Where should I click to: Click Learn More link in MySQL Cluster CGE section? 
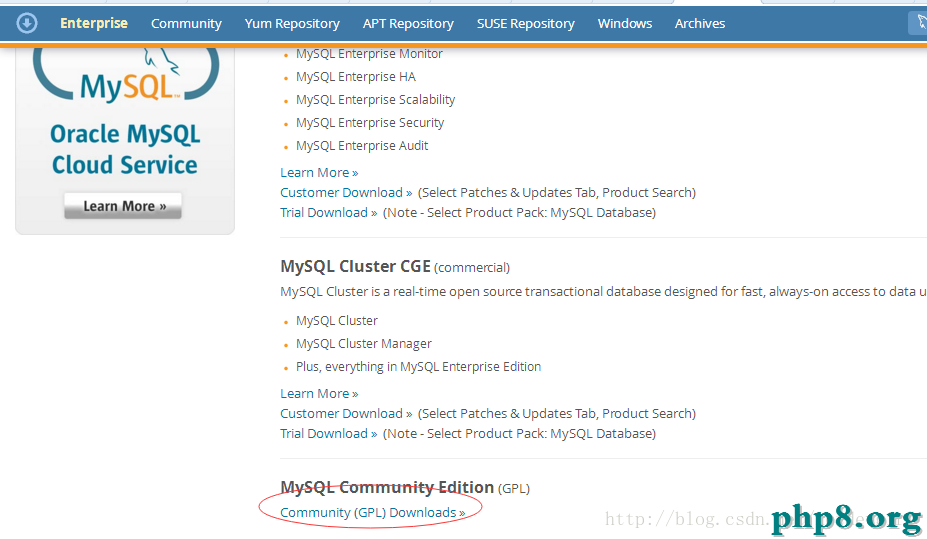[319, 394]
